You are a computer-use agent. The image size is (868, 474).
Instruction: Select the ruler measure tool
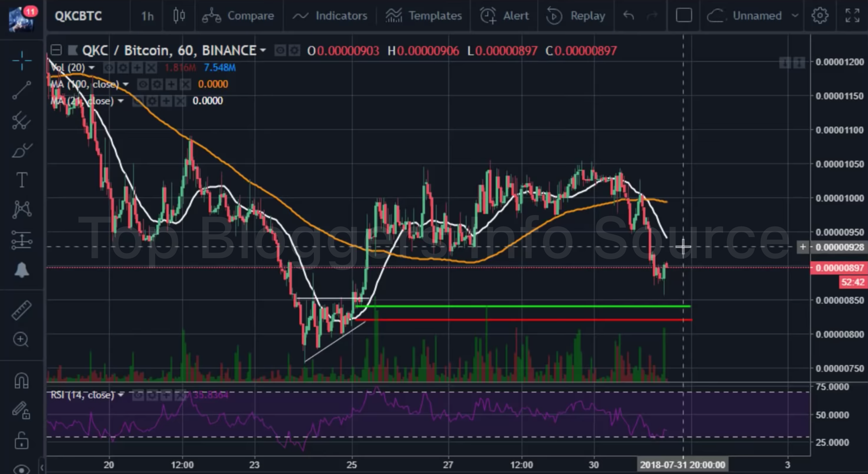(x=22, y=310)
